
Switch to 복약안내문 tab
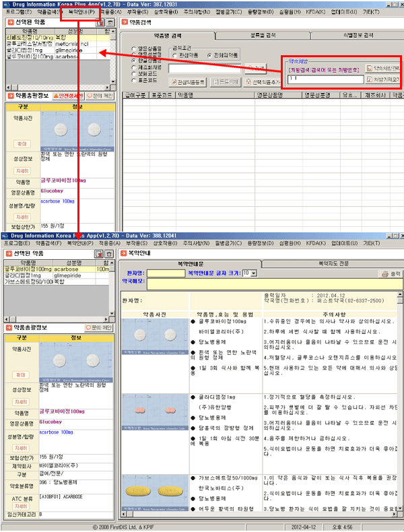(191, 264)
